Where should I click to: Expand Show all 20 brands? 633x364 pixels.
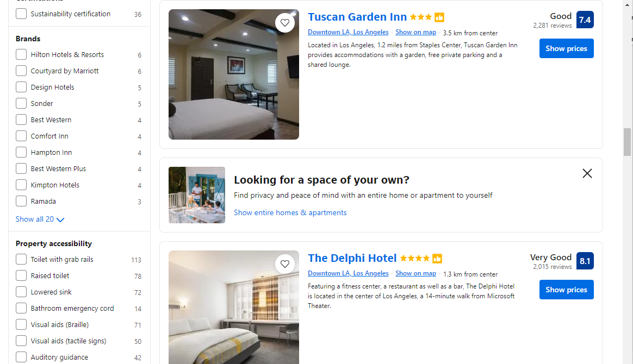click(40, 219)
